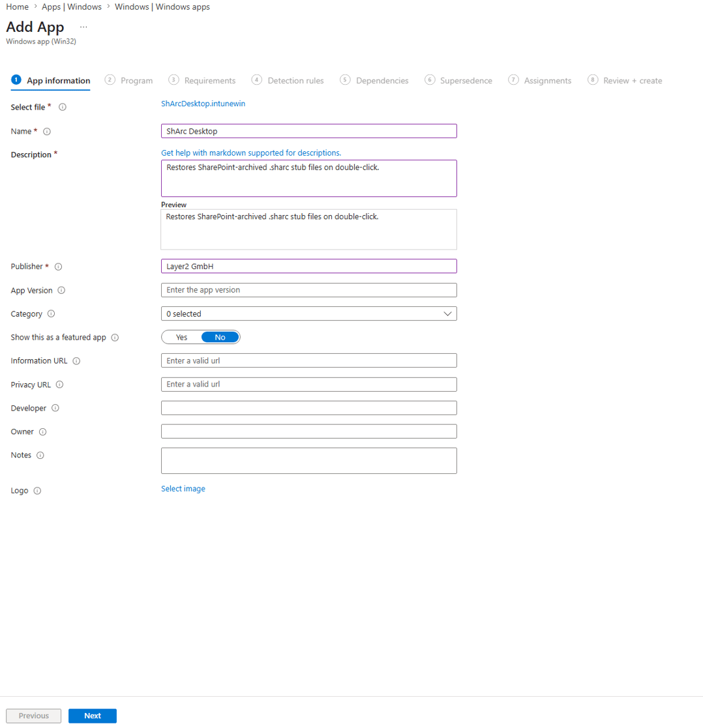Click the info icon next to Select file
703x728 pixels.
click(x=62, y=108)
